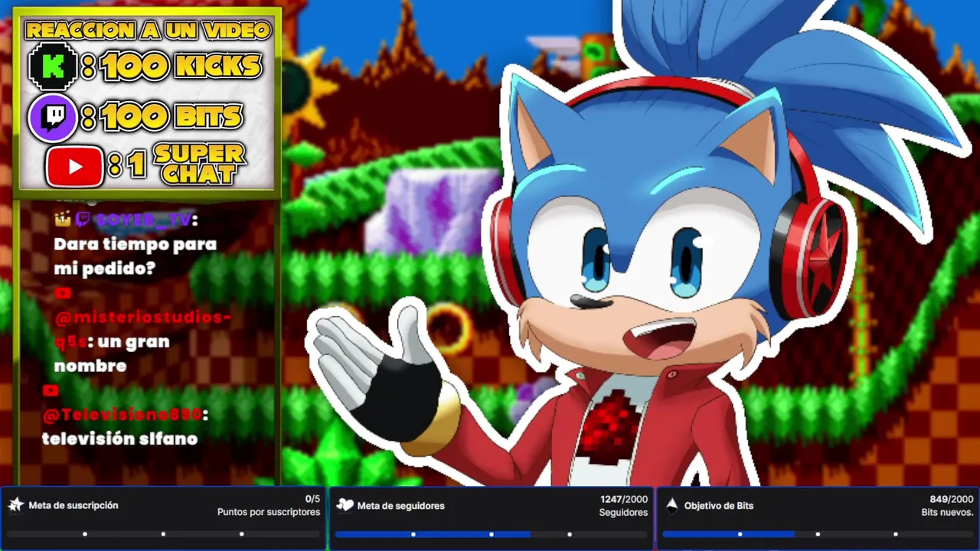This screenshot has width=980, height=551.
Task: Click the '0/5' subscription points counter
Action: coord(312,499)
